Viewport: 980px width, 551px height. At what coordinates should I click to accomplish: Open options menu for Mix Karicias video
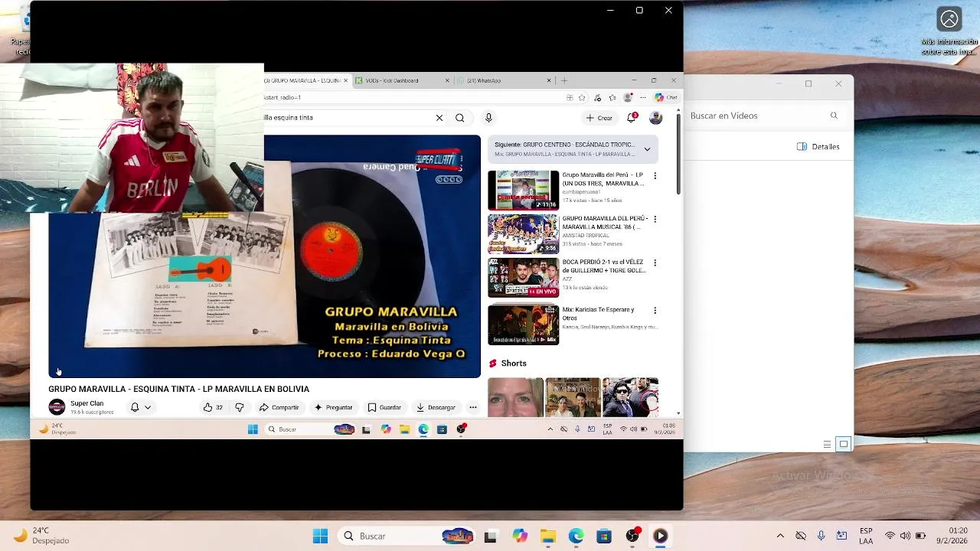[x=655, y=311]
